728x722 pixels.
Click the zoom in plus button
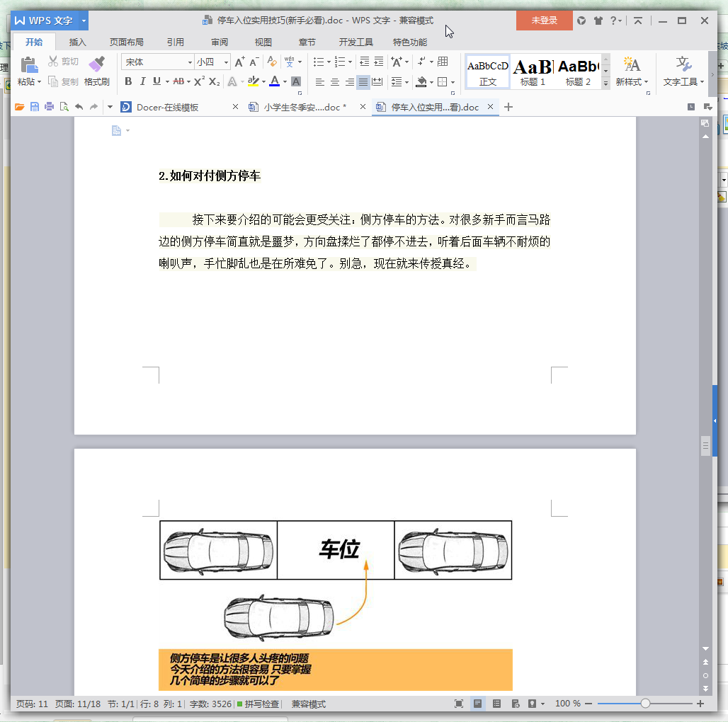[700, 704]
